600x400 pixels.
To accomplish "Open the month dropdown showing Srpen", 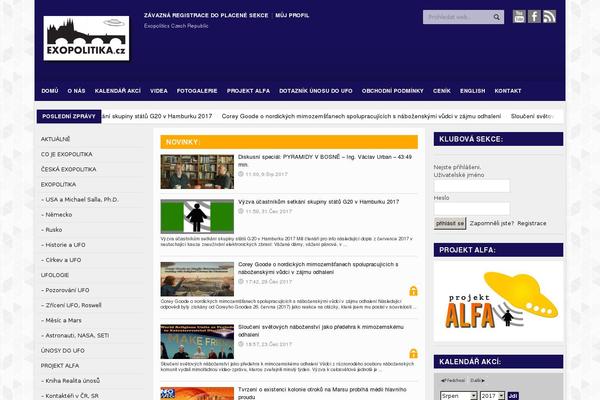I will [x=458, y=396].
